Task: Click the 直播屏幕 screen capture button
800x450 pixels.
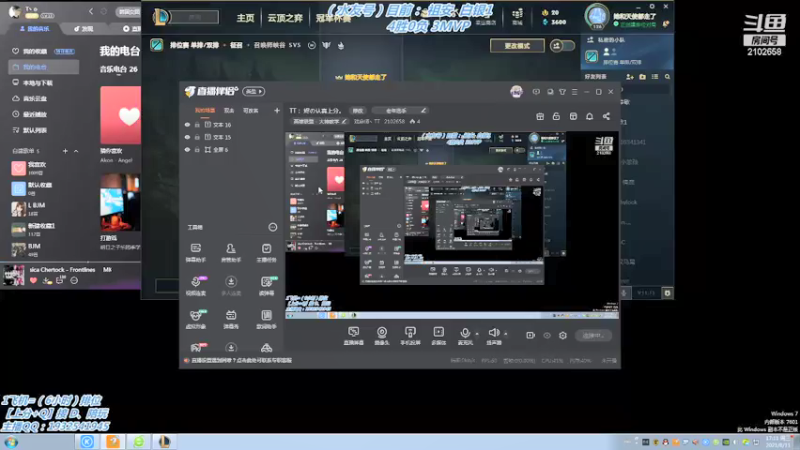Action: click(354, 336)
